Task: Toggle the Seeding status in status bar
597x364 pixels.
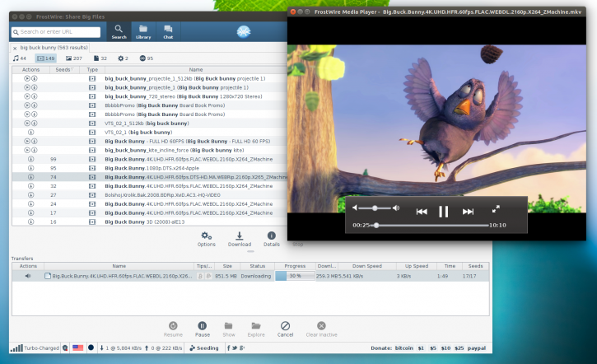Action: pyautogui.click(x=204, y=348)
